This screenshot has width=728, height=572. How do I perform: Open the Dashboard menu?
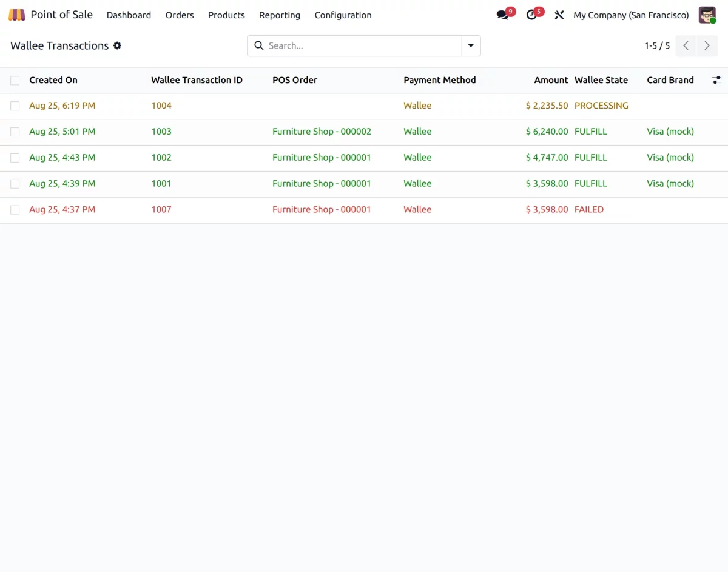tap(129, 15)
